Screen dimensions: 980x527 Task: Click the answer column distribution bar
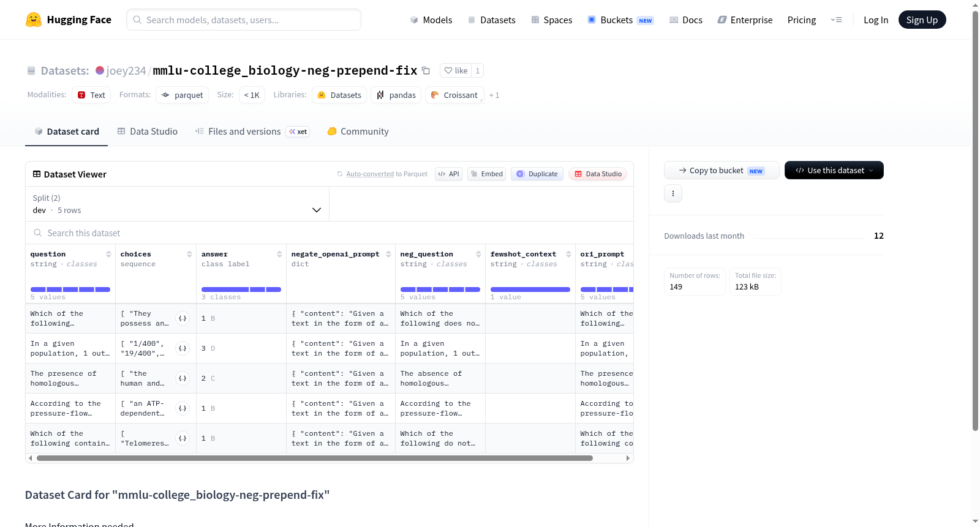pyautogui.click(x=241, y=290)
